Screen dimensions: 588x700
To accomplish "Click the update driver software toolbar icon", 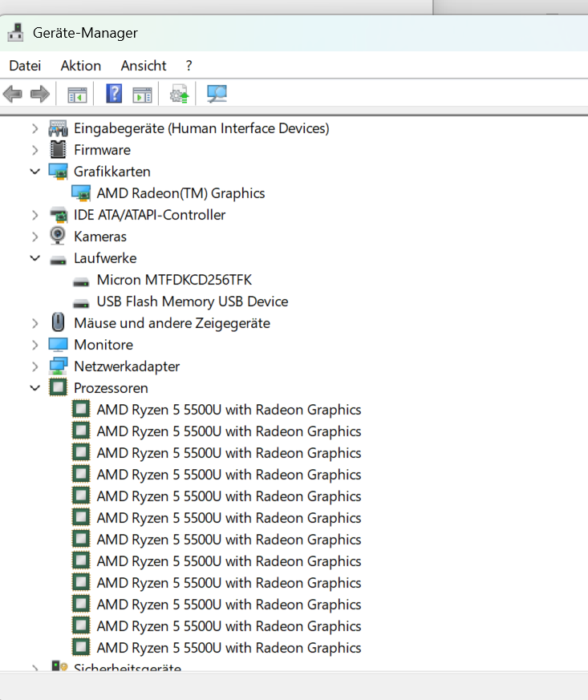I will pos(179,94).
